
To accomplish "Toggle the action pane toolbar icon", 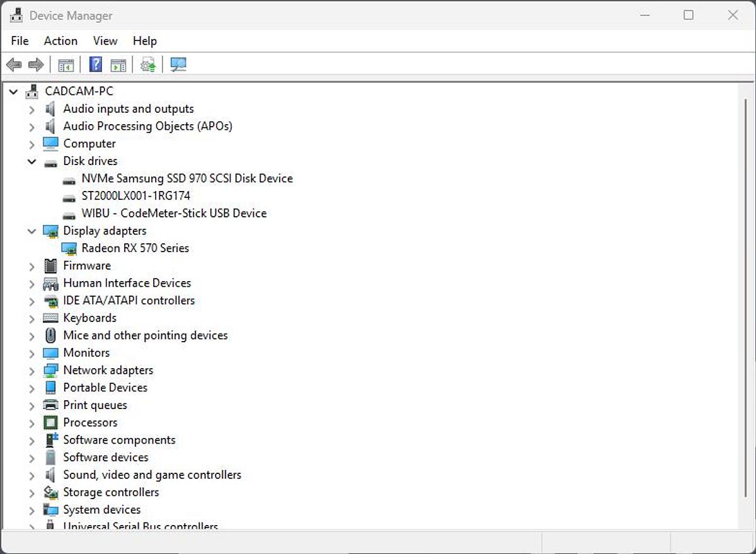I will pyautogui.click(x=118, y=65).
